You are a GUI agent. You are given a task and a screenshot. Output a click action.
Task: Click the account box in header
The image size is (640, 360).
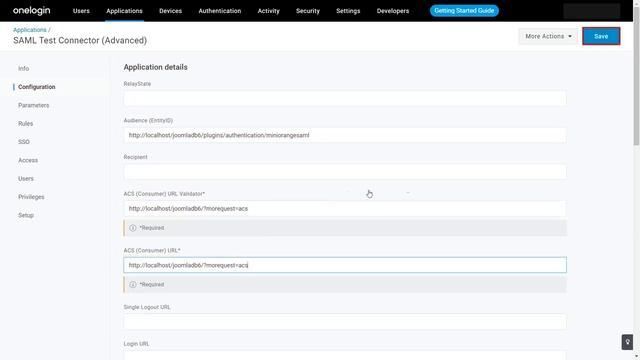[592, 11]
